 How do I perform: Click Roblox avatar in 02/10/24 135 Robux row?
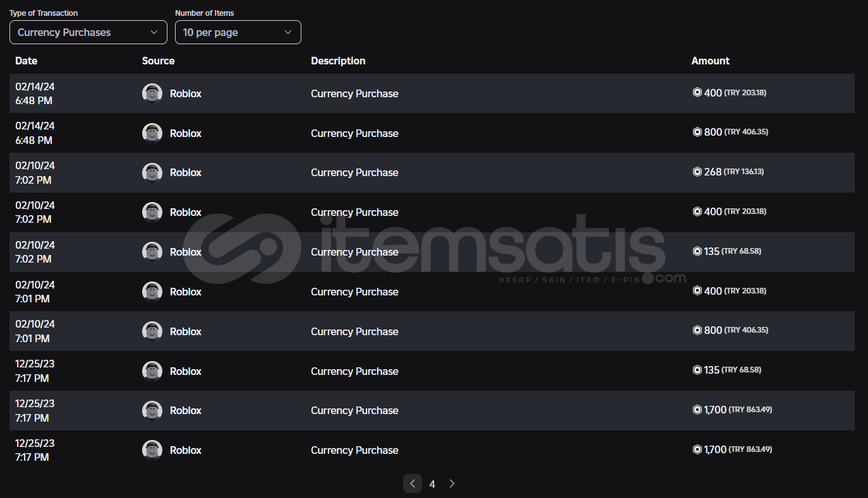click(152, 252)
